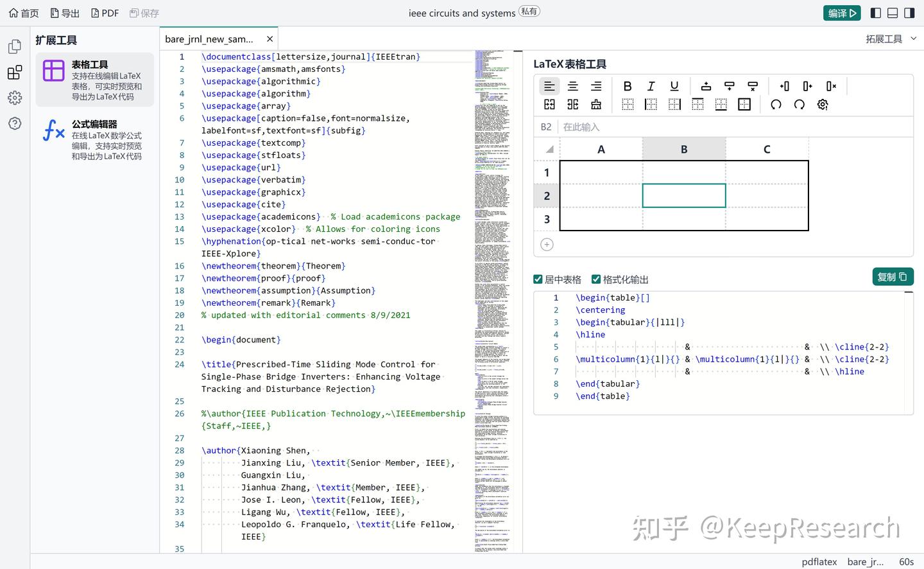Apply italic formatting in the table tool

pyautogui.click(x=651, y=86)
